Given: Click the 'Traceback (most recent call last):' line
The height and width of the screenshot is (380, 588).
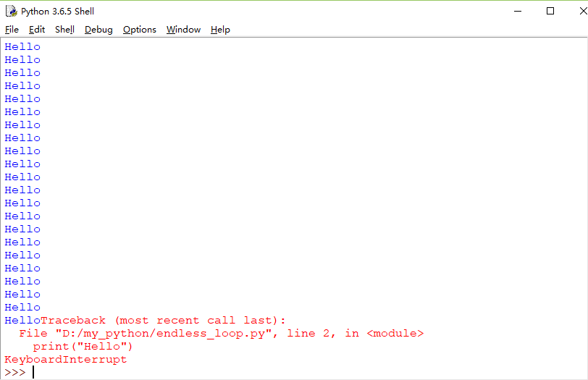Looking at the screenshot, I should tap(163, 321).
